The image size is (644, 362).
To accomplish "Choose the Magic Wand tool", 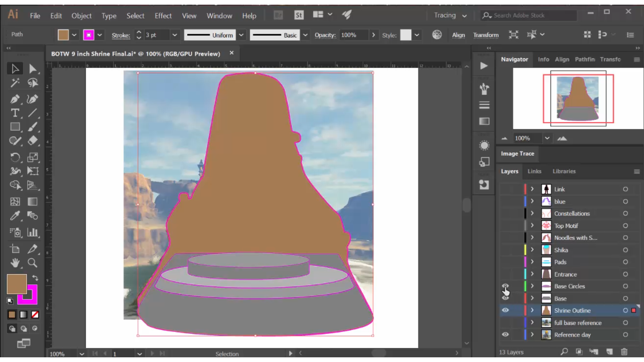I will tap(14, 82).
